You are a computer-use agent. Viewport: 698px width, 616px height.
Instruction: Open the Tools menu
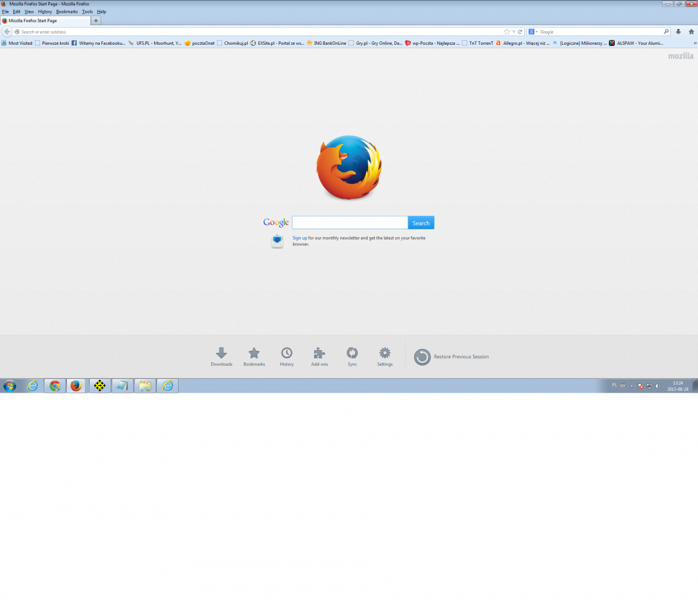coord(87,12)
